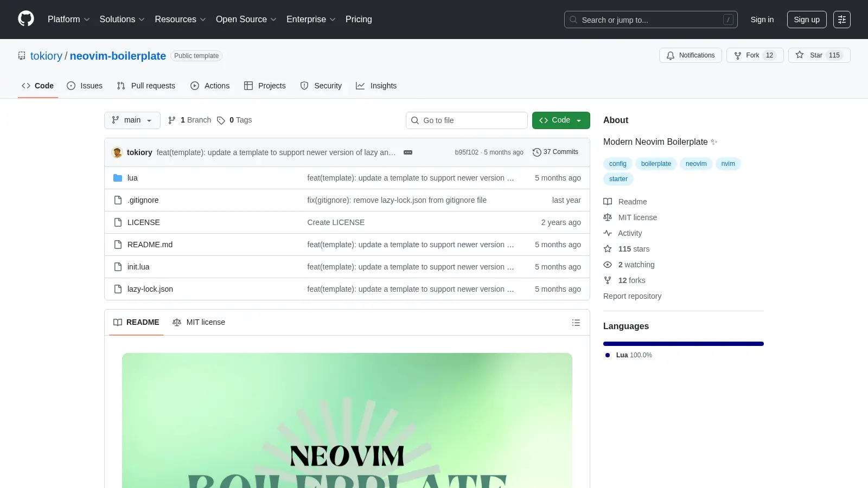The width and height of the screenshot is (868, 488).
Task: Select the MIT license tab in file viewer
Action: click(199, 323)
